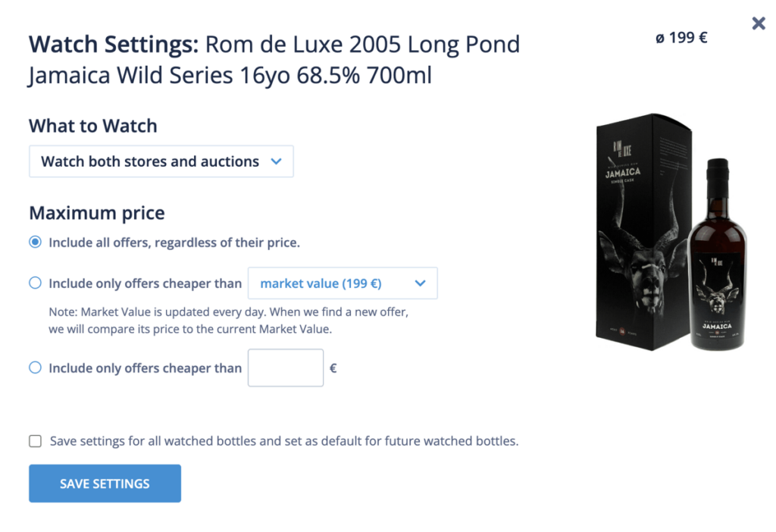Select 'Include all offers, regardless of their price' radio
This screenshot has width=776, height=532.
[x=35, y=242]
